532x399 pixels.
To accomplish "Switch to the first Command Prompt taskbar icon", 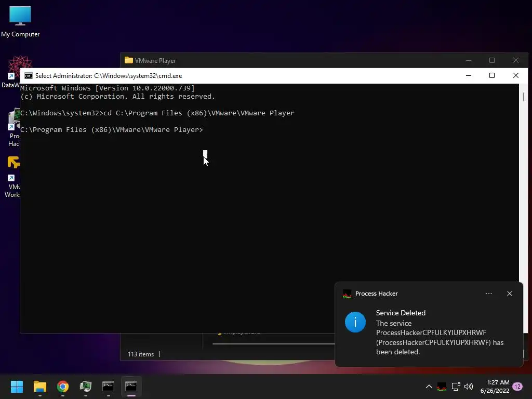I will coord(108,386).
